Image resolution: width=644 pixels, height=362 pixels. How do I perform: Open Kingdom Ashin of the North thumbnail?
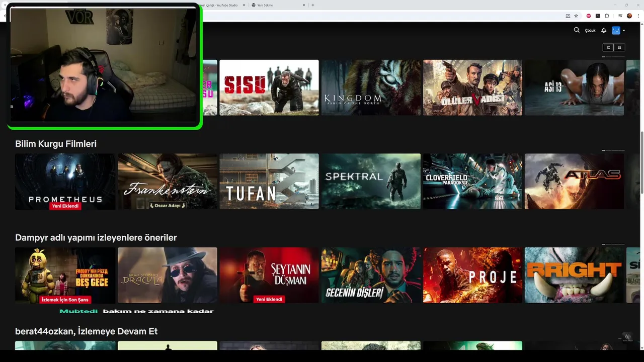pyautogui.click(x=371, y=87)
